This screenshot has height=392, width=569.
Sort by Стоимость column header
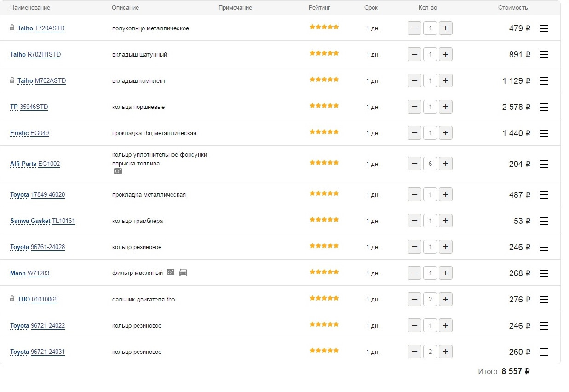click(512, 8)
